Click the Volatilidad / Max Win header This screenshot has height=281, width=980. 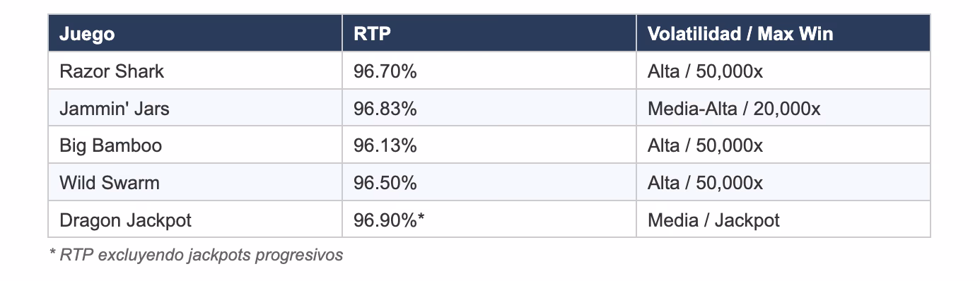pos(783,33)
